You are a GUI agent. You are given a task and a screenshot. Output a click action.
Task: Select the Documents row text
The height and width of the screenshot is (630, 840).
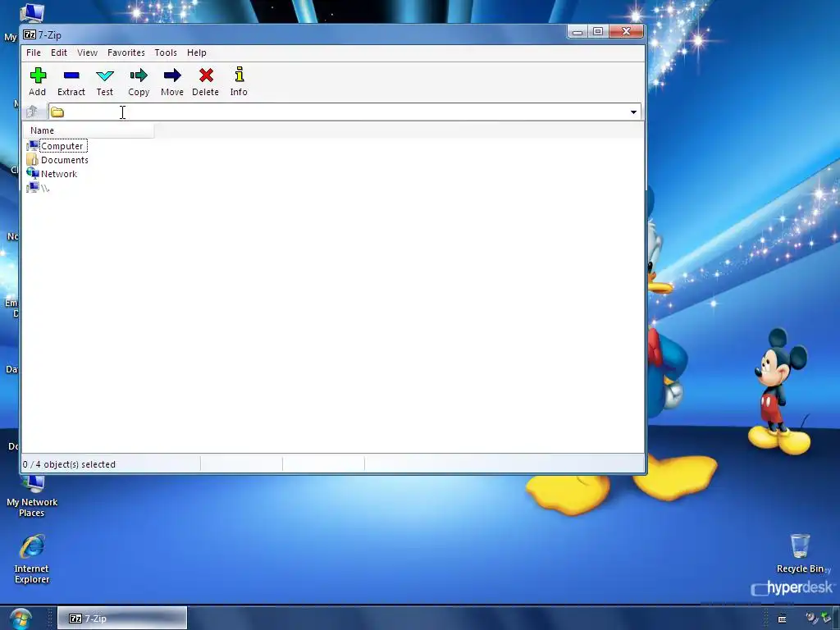[x=64, y=160]
